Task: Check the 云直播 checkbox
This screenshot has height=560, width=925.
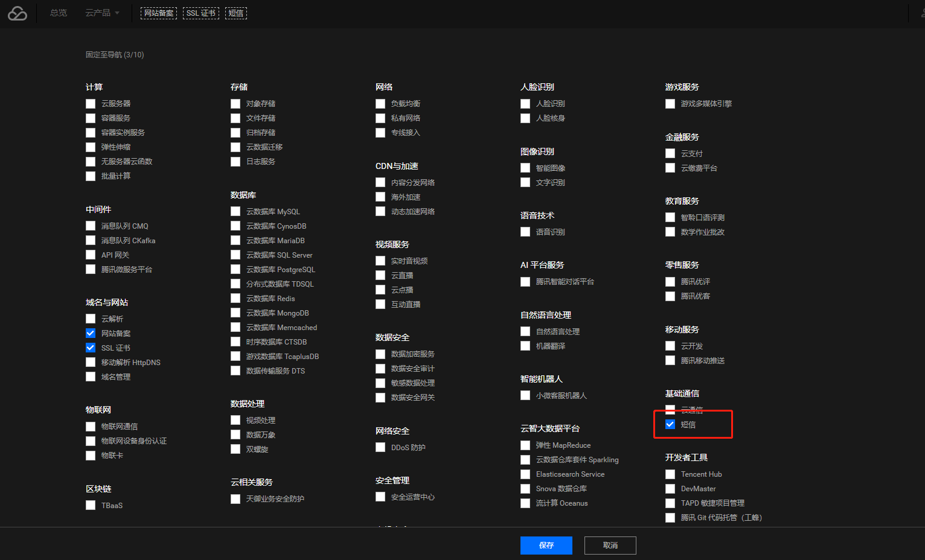Action: pos(380,275)
